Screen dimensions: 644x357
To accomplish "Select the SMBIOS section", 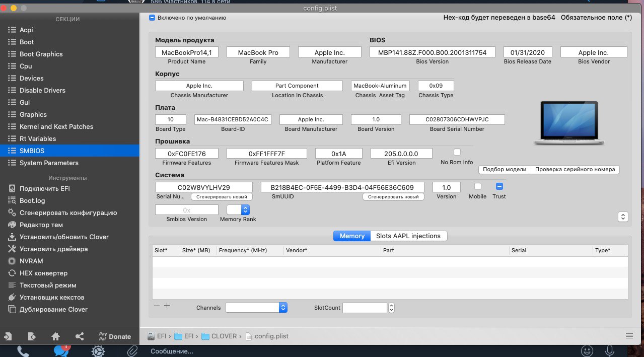I will point(69,151).
